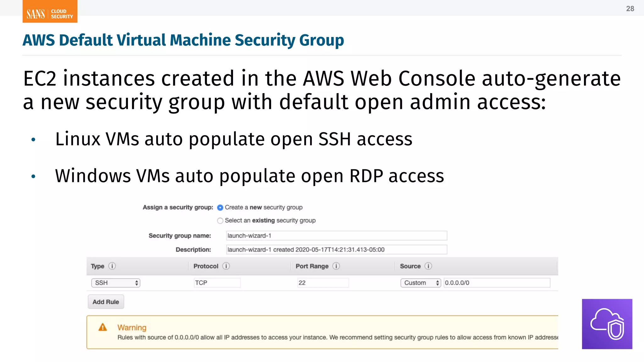Click the Protocol column info icon
Image resolution: width=644 pixels, height=362 pixels.
pos(226,266)
